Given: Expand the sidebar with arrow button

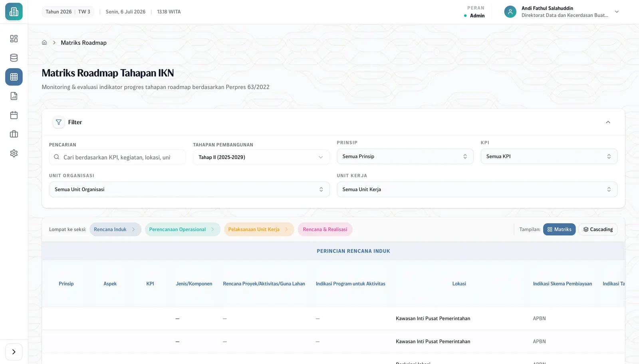Looking at the screenshot, I should coord(14,352).
